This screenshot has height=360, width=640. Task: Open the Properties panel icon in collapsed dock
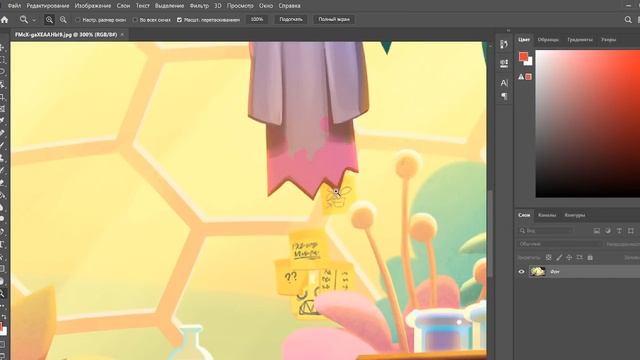(x=504, y=63)
